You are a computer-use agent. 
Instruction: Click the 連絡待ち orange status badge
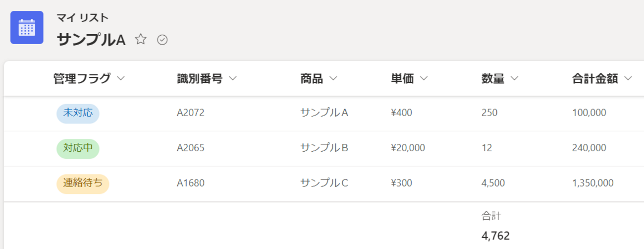[83, 184]
